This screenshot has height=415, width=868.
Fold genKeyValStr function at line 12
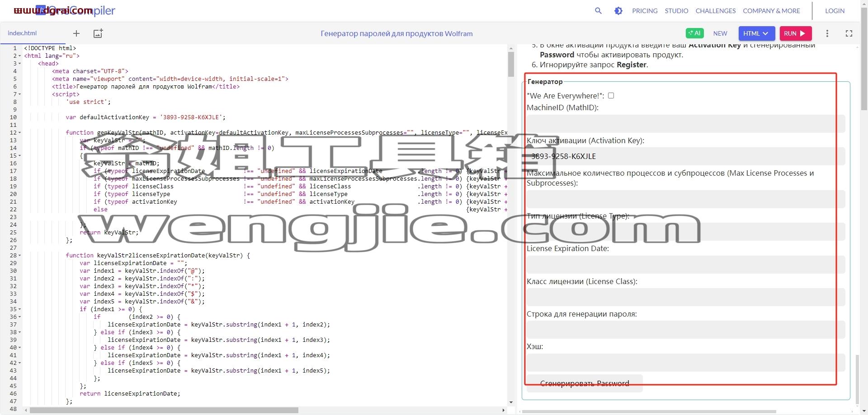[19, 133]
